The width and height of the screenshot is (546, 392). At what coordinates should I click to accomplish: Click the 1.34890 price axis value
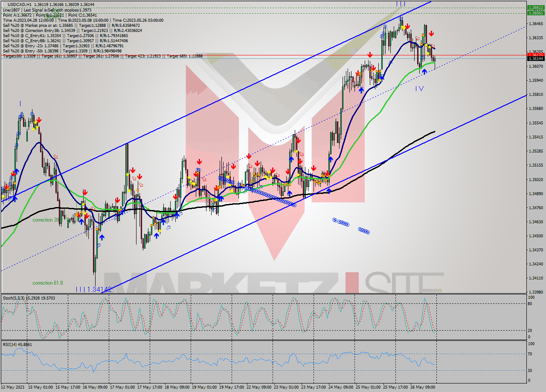click(x=535, y=193)
